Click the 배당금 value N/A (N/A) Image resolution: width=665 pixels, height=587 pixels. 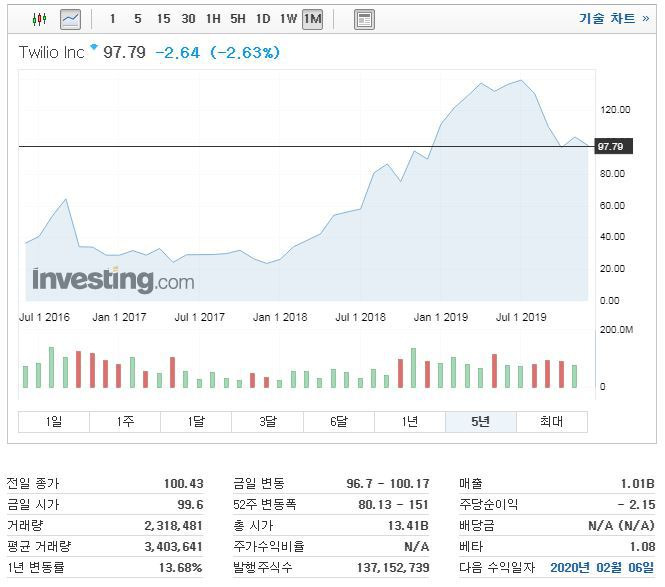(621, 526)
